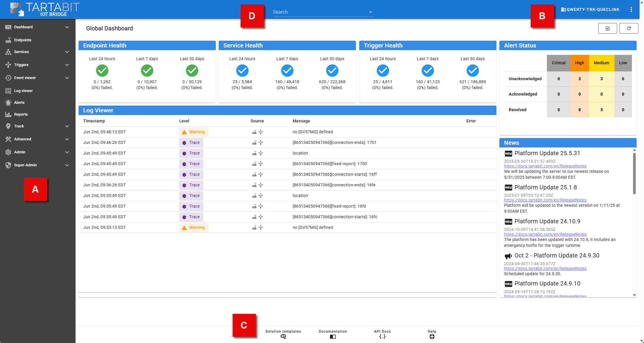This screenshot has width=644, height=343.
Task: Click the QWERTY-TRK-QUECLINK account label
Action: point(593,9)
